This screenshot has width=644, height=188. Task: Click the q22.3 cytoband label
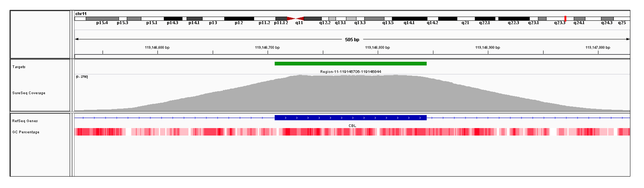[513, 23]
